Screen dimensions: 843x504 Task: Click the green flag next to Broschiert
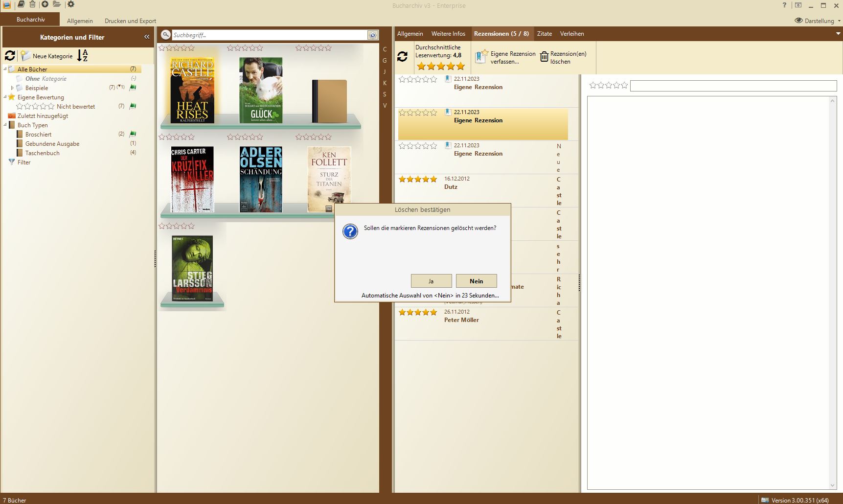[133, 134]
